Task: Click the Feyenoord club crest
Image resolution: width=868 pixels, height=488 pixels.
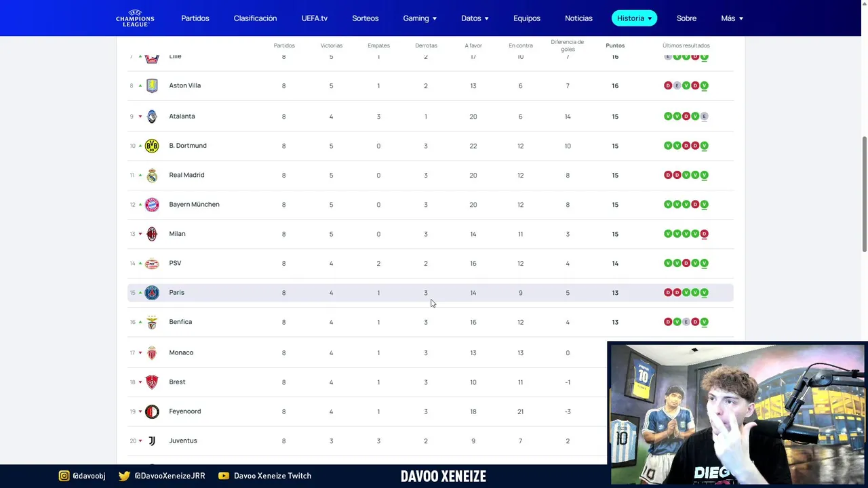Action: [x=152, y=411]
